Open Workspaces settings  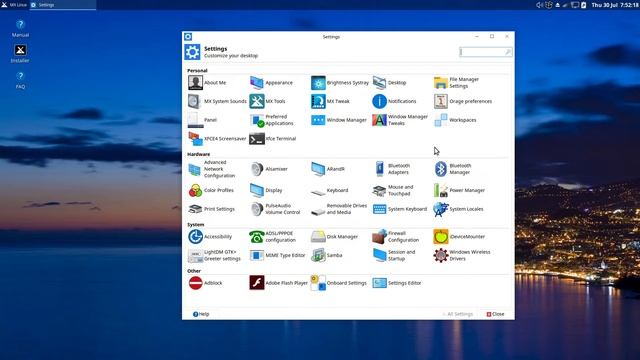click(x=455, y=120)
